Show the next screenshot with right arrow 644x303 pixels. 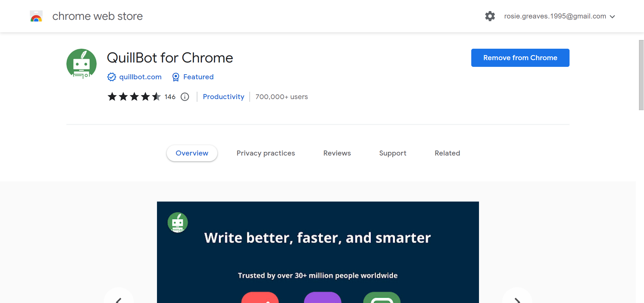coord(517,296)
